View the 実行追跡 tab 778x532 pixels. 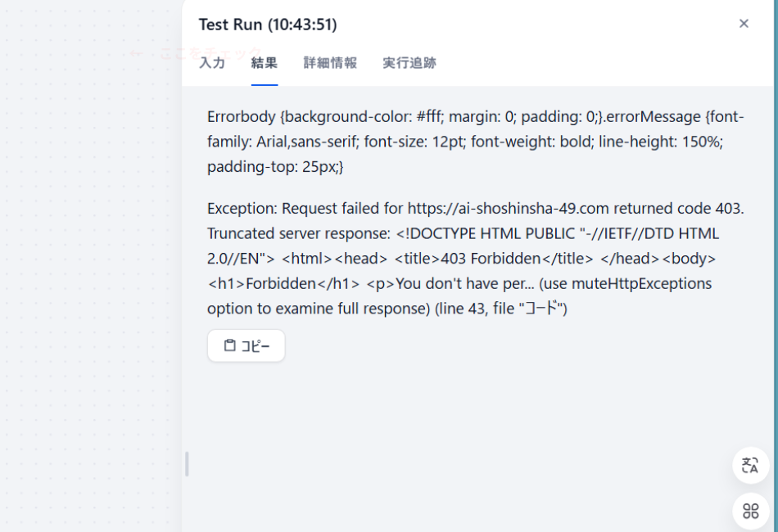click(409, 62)
